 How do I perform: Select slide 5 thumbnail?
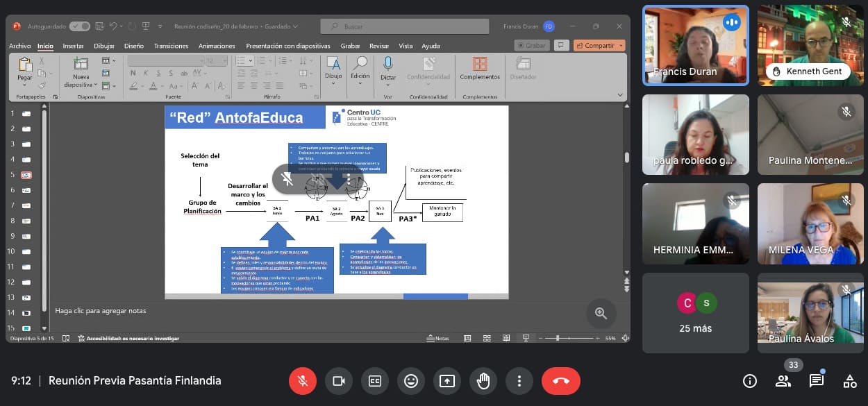26,175
